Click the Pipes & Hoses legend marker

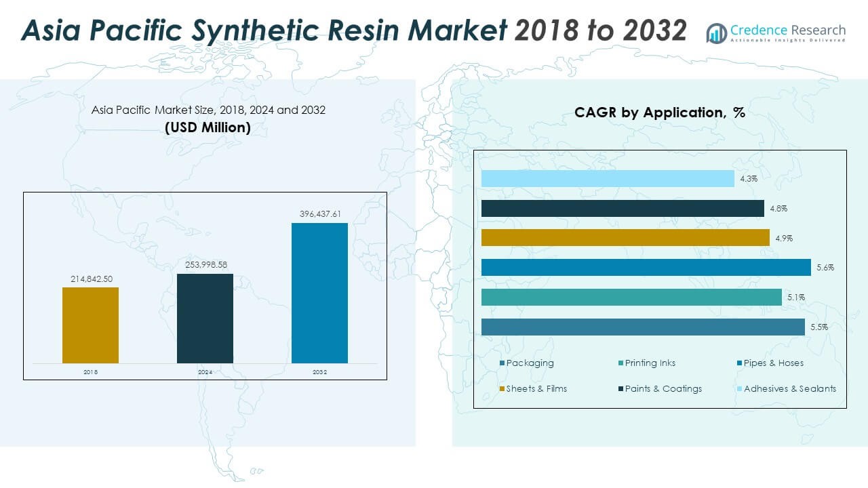[x=739, y=363]
